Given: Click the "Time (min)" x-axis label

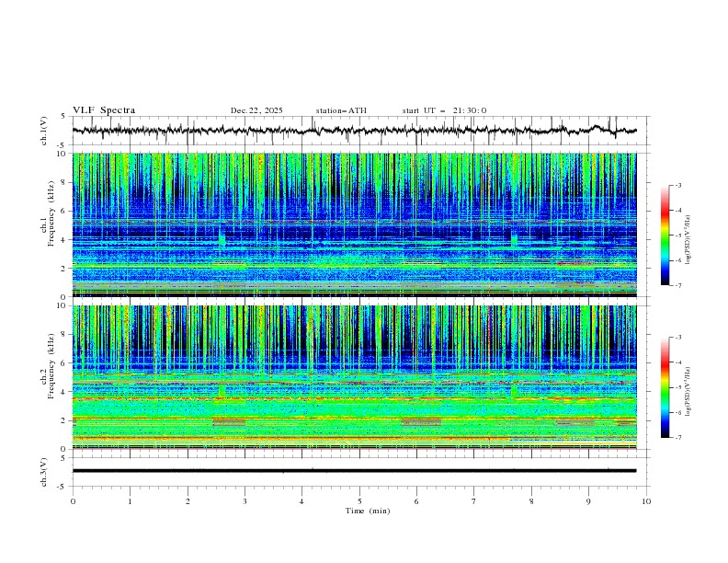Looking at the screenshot, I should 368,511.
